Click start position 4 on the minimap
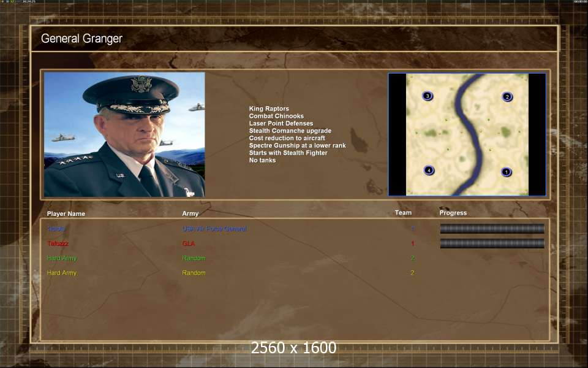The width and height of the screenshot is (588, 368). [x=429, y=170]
